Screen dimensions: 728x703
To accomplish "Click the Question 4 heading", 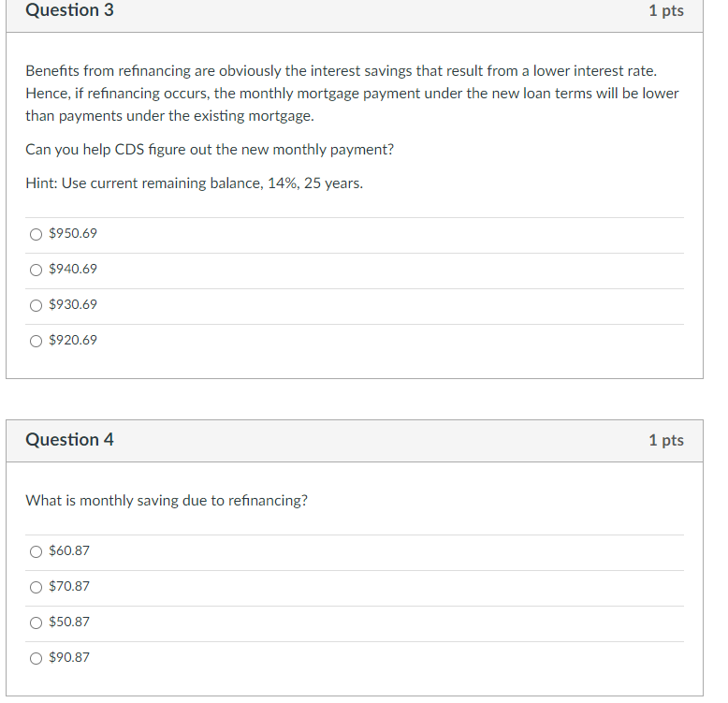I will click(x=70, y=440).
